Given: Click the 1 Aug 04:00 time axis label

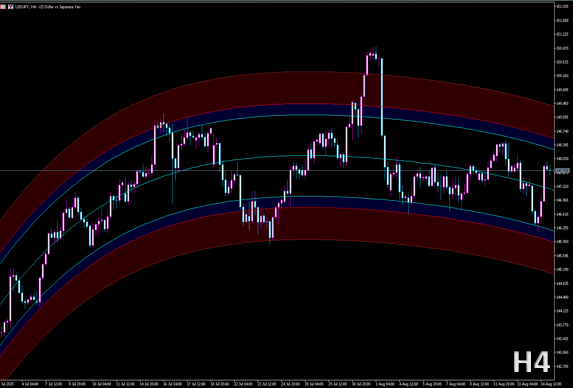Looking at the screenshot, I should tap(384, 384).
